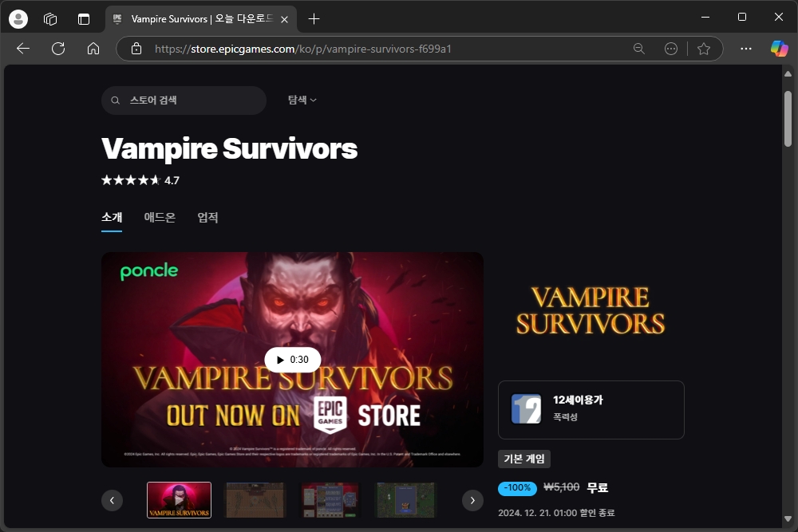This screenshot has width=798, height=532.
Task: Go to the browser home page
Action: 93,49
